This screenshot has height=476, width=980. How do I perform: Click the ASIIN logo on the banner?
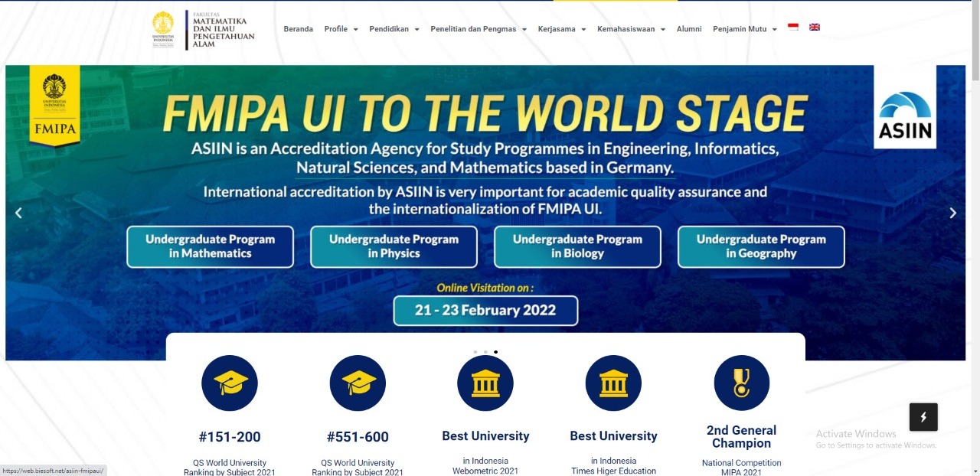point(905,107)
